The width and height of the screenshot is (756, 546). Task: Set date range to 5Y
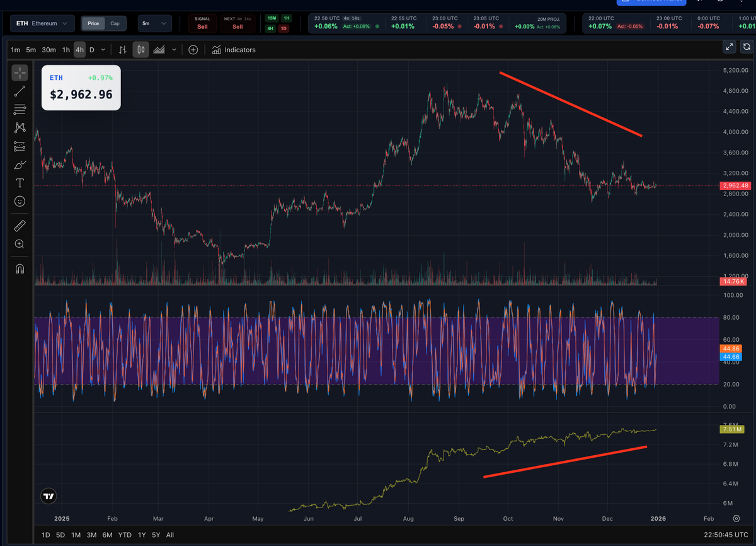click(x=156, y=535)
